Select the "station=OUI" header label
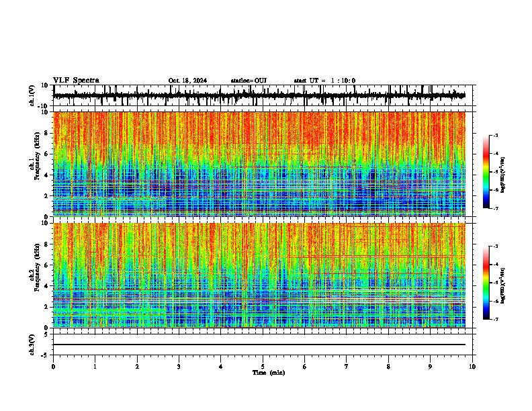 click(249, 81)
